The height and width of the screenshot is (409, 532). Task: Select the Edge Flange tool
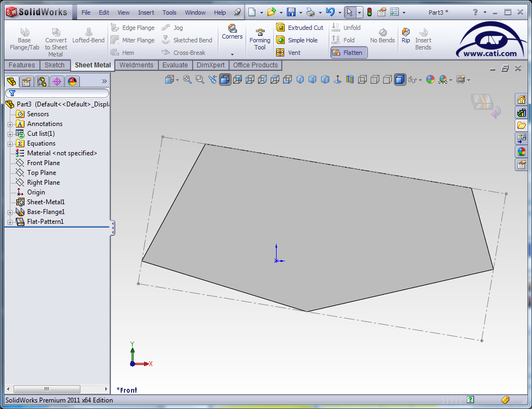(133, 28)
